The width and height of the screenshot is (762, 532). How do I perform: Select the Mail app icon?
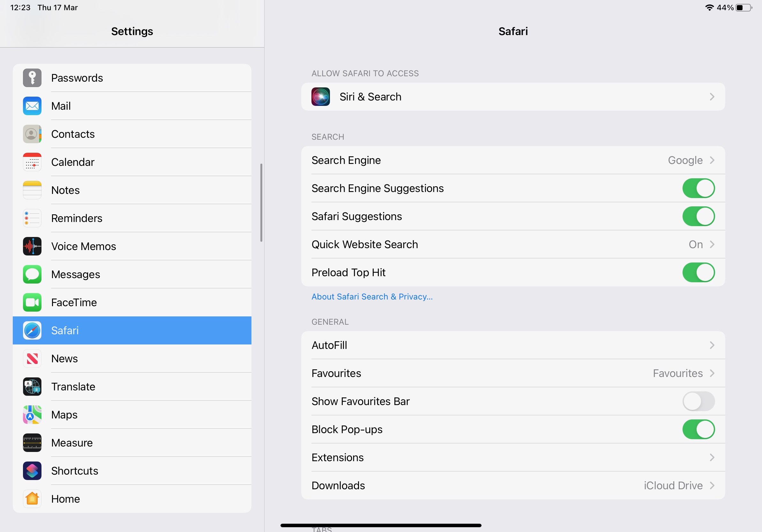32,106
